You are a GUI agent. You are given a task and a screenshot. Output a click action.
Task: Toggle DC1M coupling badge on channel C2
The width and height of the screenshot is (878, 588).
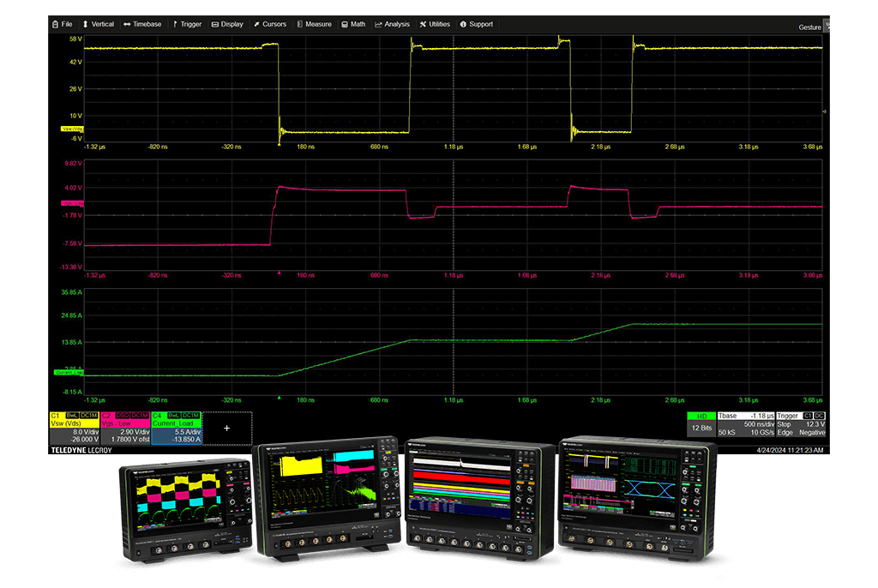click(x=140, y=416)
